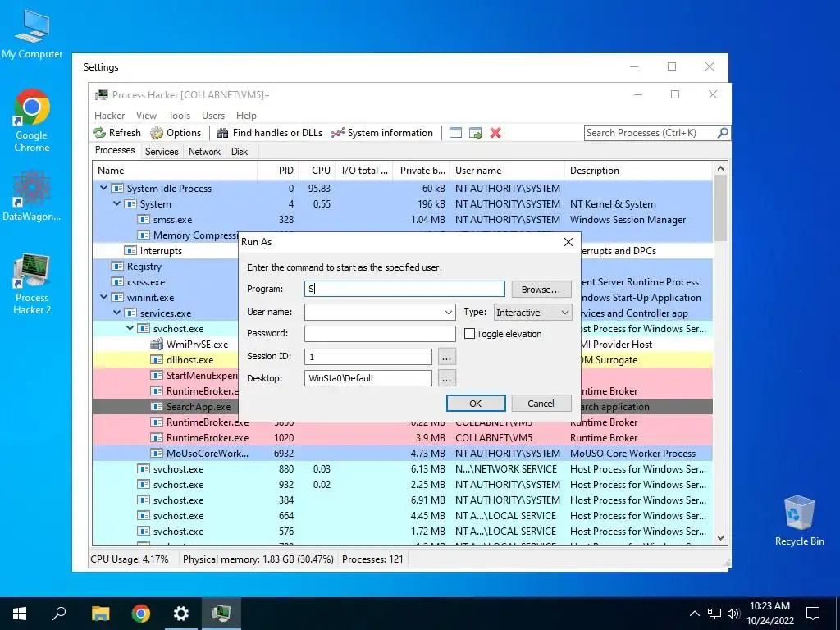Click the dllhost.exe process icon
Screen dimensions: 840x630
[157, 360]
